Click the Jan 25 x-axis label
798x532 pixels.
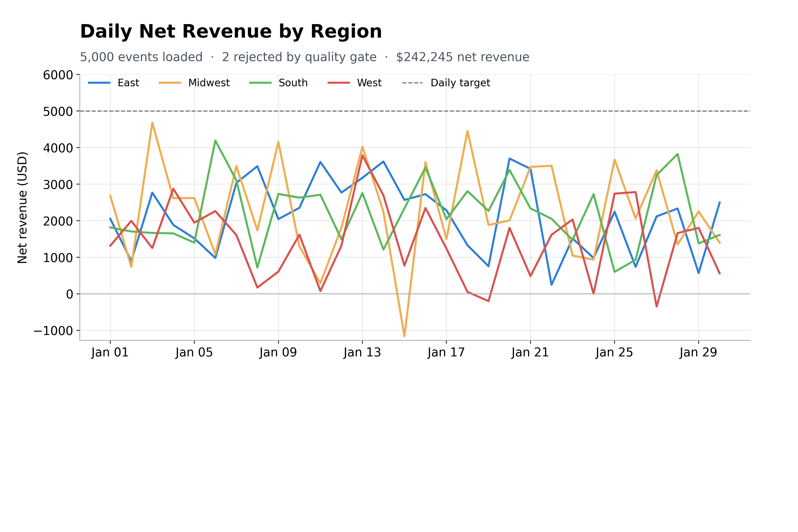point(615,352)
